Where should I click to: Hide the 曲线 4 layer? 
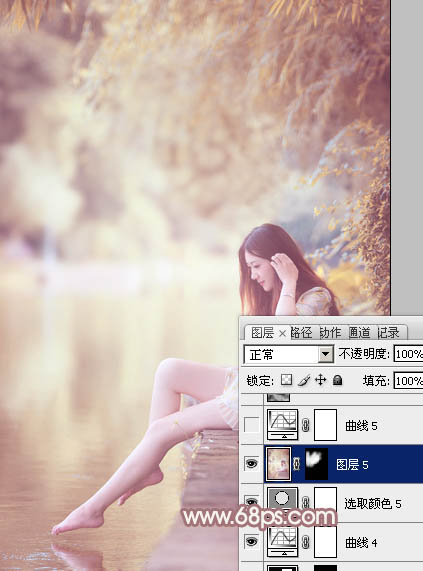(251, 542)
